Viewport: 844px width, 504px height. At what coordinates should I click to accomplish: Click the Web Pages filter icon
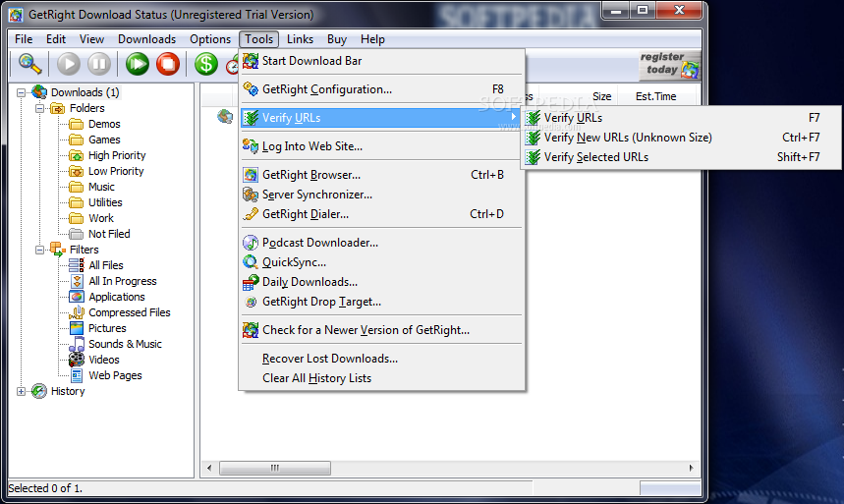[x=77, y=375]
